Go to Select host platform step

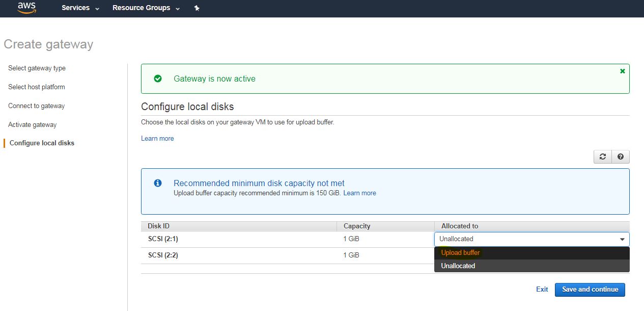coord(37,87)
